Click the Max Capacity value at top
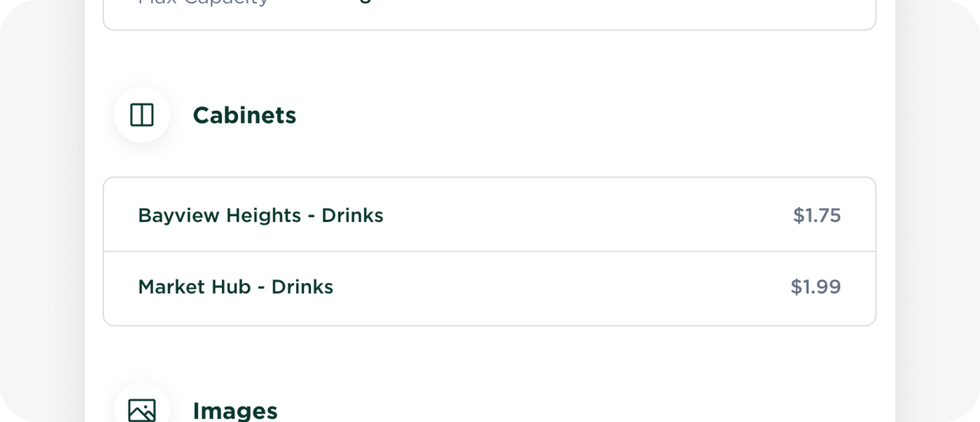The image size is (980, 422). (365, 2)
